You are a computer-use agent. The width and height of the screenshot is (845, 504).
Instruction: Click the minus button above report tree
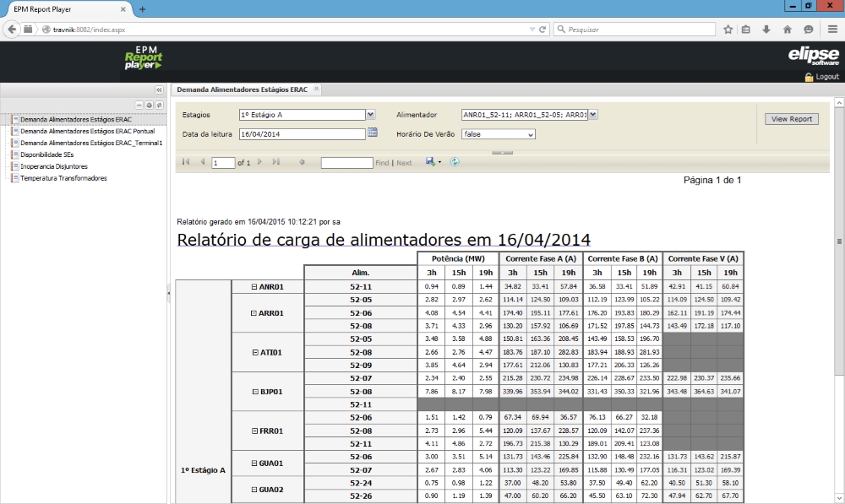(x=139, y=105)
